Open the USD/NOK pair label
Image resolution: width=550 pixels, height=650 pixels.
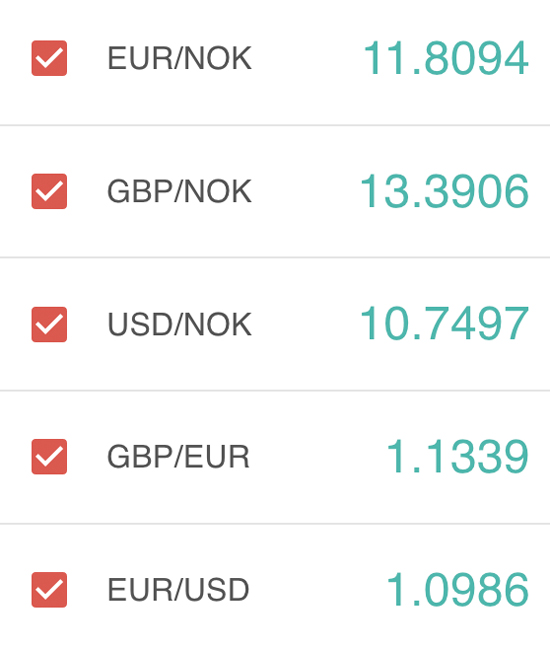179,324
